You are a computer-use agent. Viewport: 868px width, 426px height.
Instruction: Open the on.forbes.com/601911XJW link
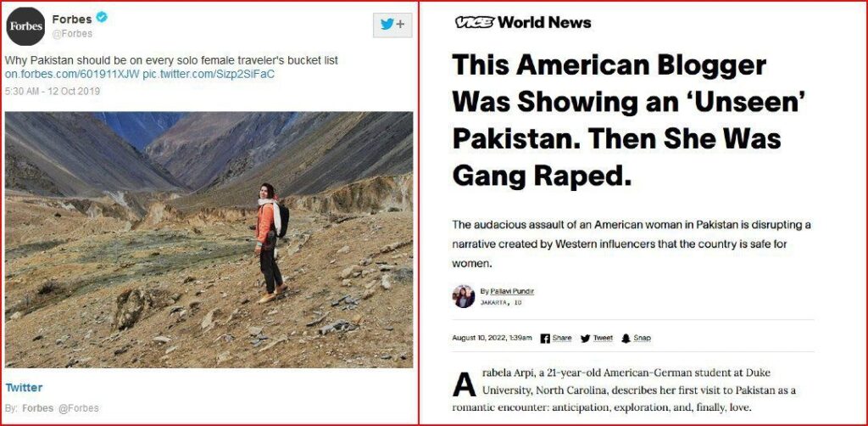[x=72, y=74]
